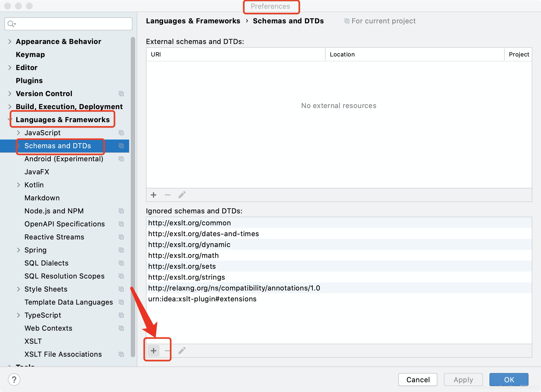
Task: Click the add icon in External schemas section
Action: (x=153, y=195)
